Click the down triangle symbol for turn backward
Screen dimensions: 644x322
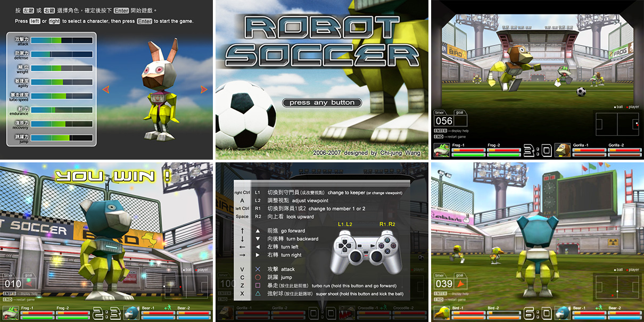pos(258,238)
